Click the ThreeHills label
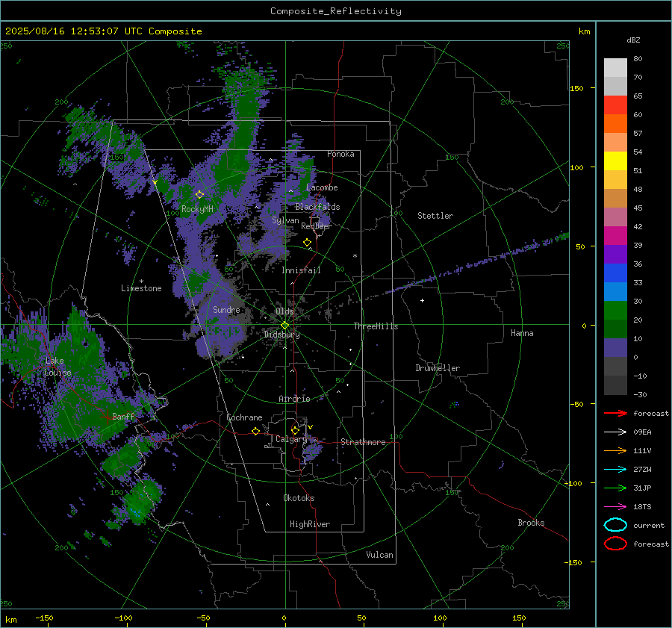 [376, 326]
